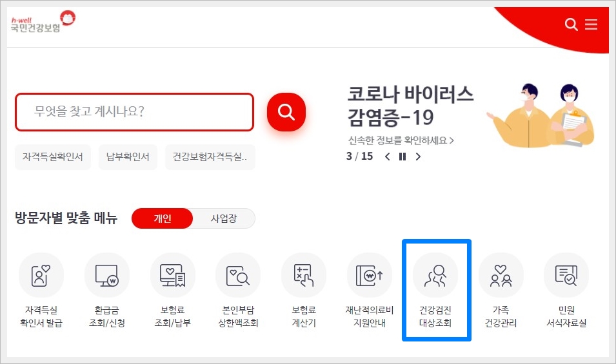Switch to the 개인 visitor tab
This screenshot has width=616, height=364.
point(163,218)
